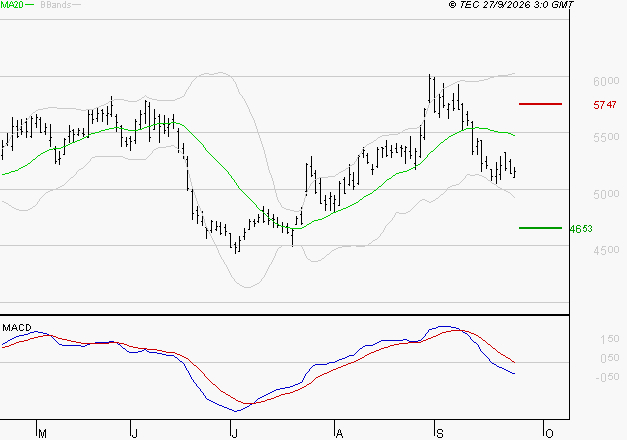Click the O month label on time axis
Screen dimensions: 627x440
[x=549, y=434]
